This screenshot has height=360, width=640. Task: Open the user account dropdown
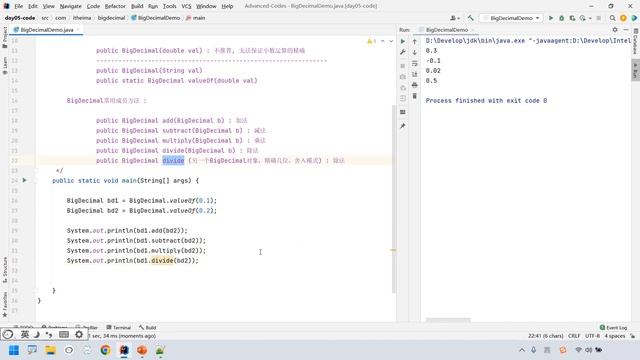[x=455, y=18]
